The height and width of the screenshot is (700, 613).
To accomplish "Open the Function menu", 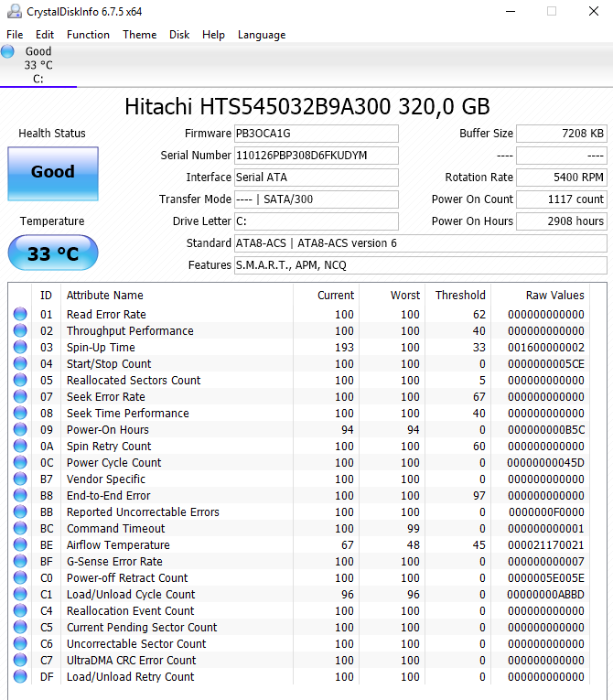I will point(88,35).
